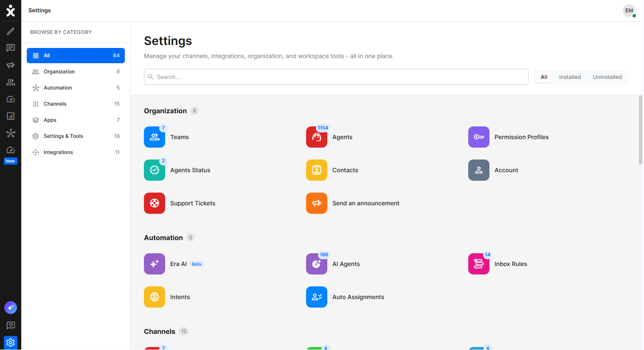Open the EM user avatar
The image size is (644, 350).
(629, 11)
